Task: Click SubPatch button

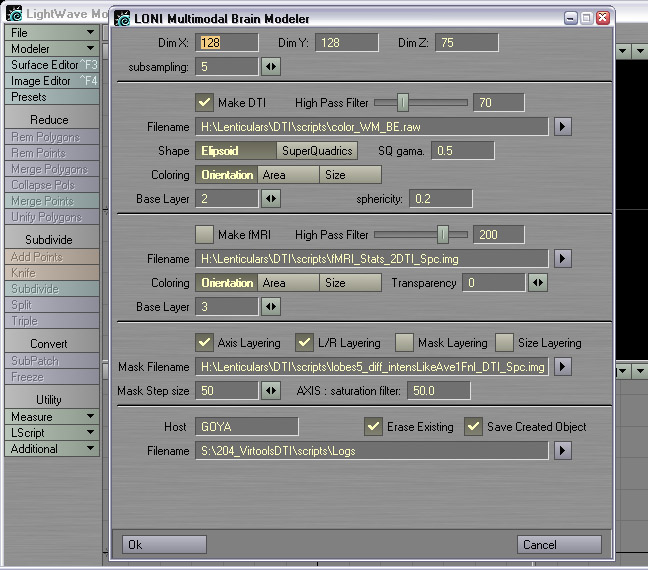Action: click(x=52, y=360)
